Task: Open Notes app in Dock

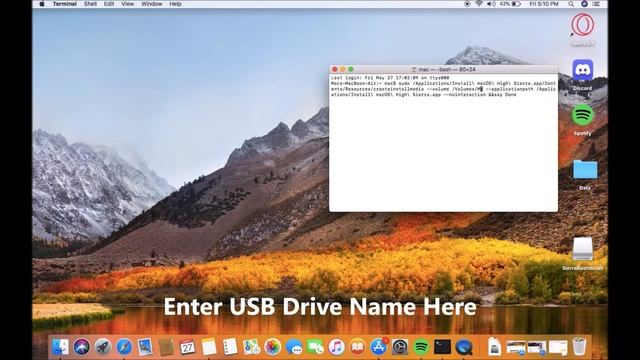Action: (209, 347)
